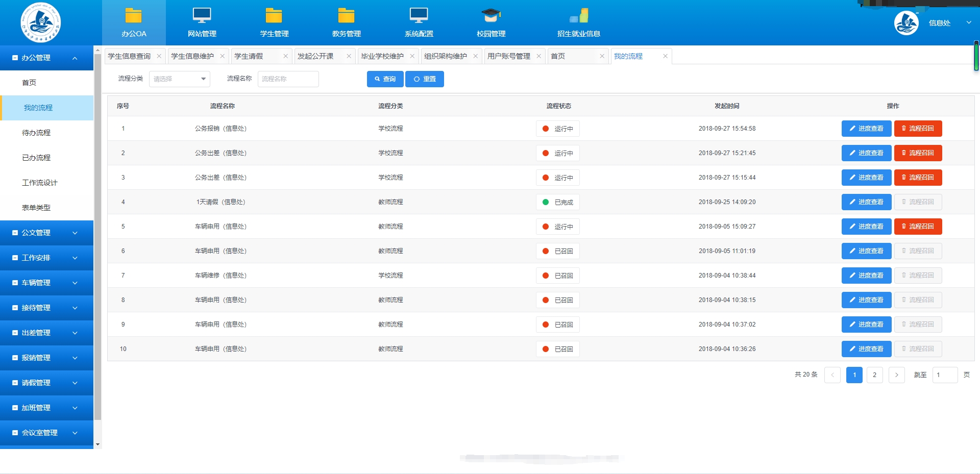
Task: Close the 我的流程 tab
Action: [x=665, y=56]
